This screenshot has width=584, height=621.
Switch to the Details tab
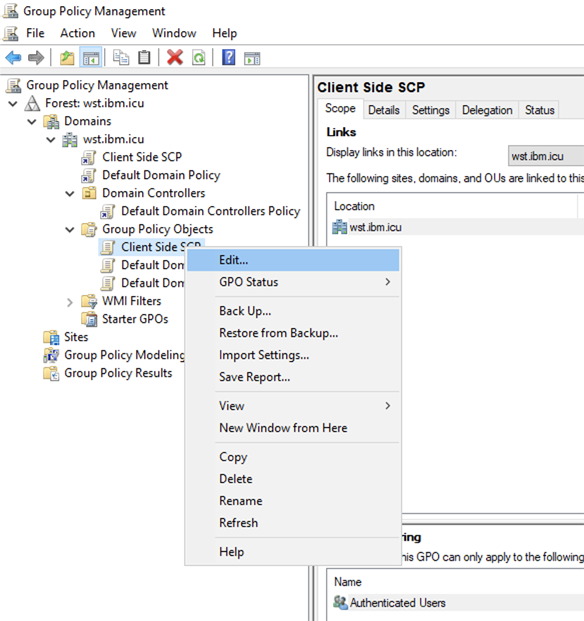pos(384,110)
